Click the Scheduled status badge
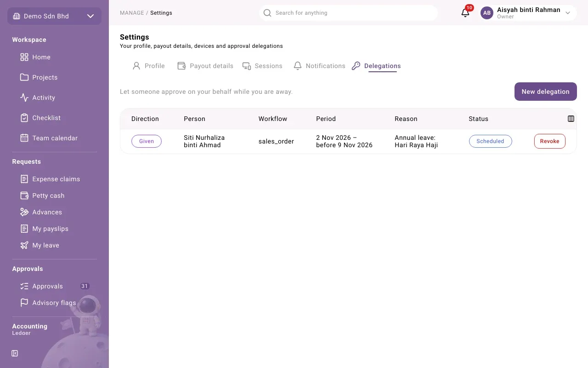The width and height of the screenshot is (588, 368). (x=491, y=141)
